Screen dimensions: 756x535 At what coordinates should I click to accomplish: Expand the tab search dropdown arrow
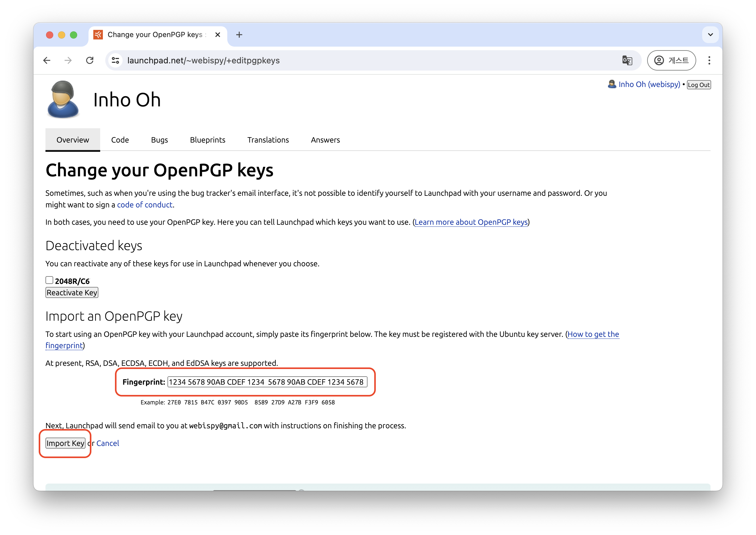(710, 35)
